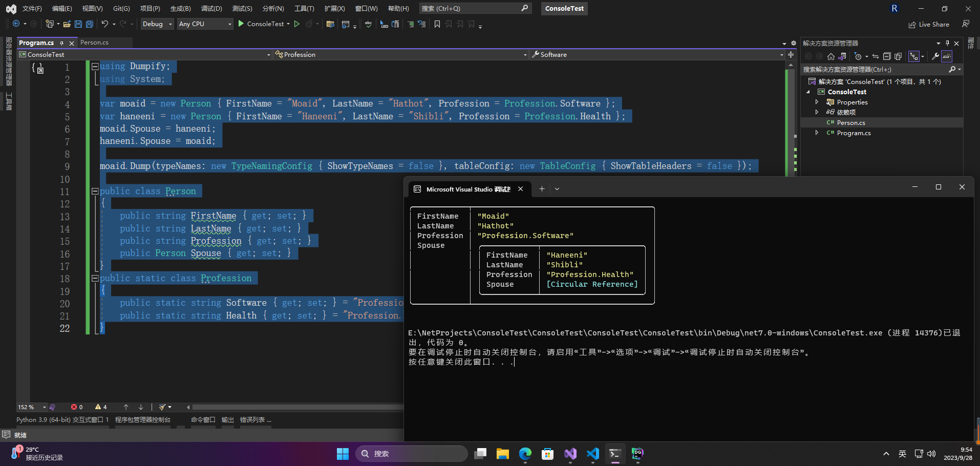The width and height of the screenshot is (980, 466).
Task: Toggle Preview Selected Items in Solution Explorer
Action: coord(947,56)
